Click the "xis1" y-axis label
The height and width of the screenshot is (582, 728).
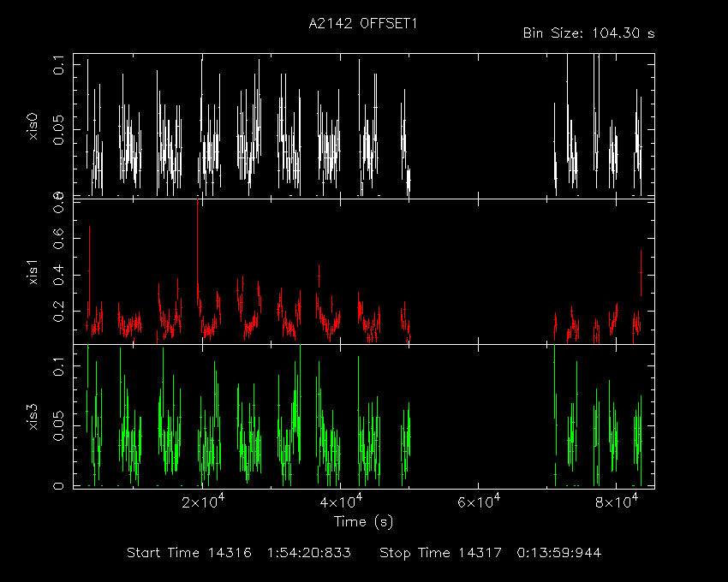coord(33,272)
